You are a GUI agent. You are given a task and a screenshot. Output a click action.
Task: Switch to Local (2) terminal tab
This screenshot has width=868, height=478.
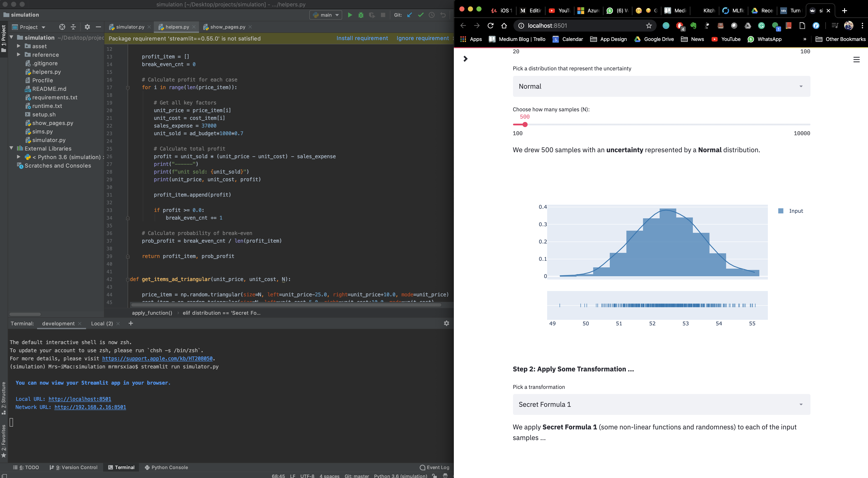[102, 324]
